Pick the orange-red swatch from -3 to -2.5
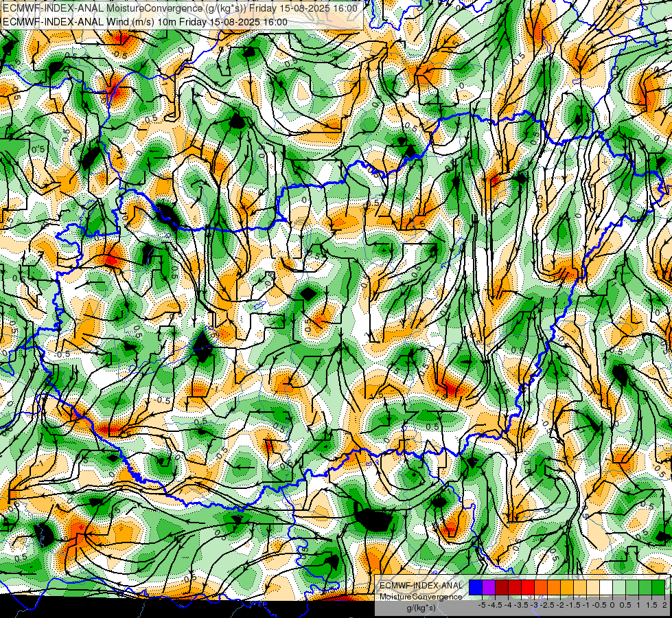 click(x=541, y=587)
